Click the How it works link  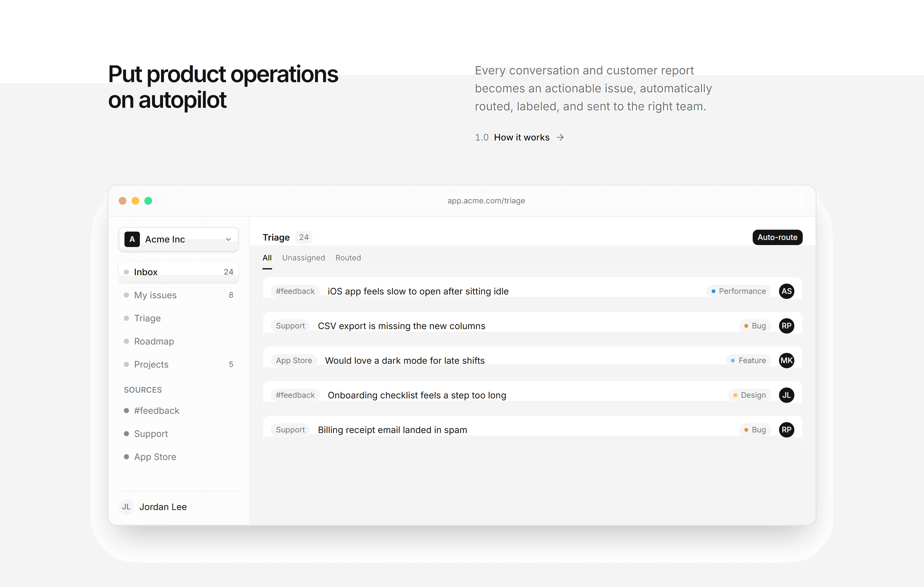521,137
